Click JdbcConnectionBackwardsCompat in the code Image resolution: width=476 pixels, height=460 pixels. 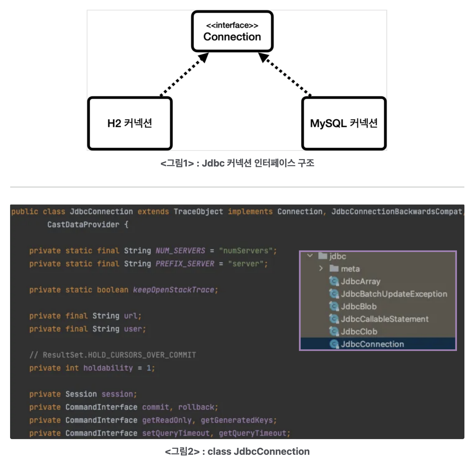tap(397, 212)
